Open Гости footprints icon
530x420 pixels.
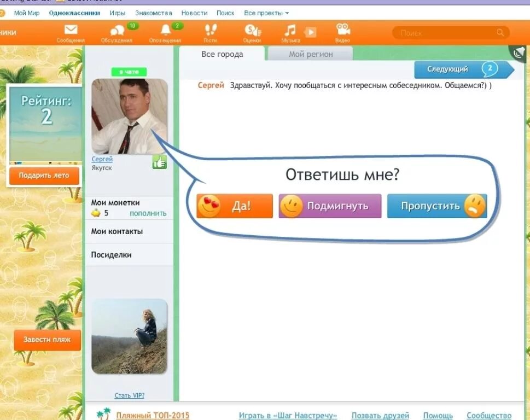(211, 30)
